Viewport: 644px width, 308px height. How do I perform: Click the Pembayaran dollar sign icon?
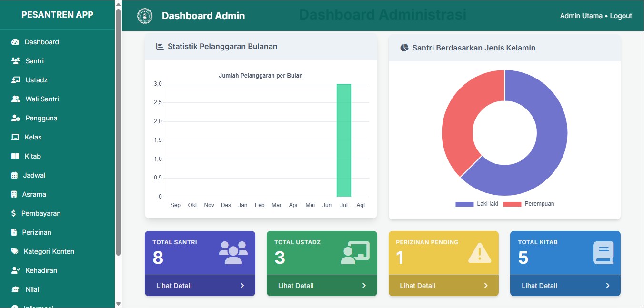[x=13, y=213]
